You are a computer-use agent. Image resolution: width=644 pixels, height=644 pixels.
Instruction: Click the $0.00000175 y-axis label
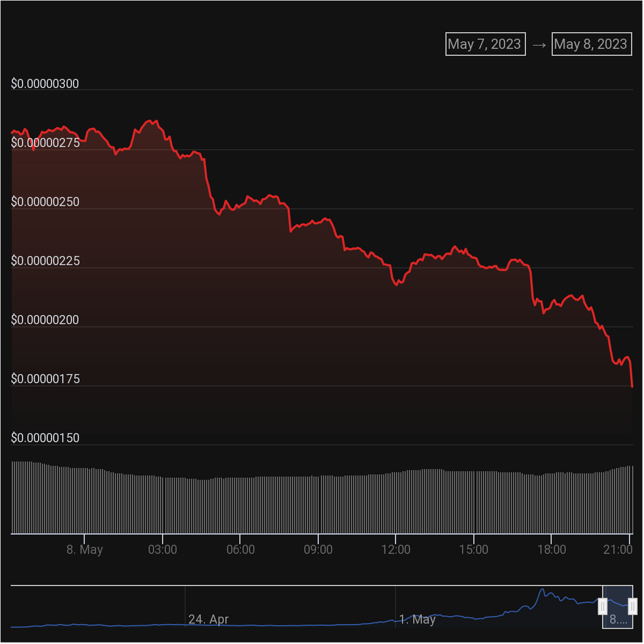click(x=45, y=379)
